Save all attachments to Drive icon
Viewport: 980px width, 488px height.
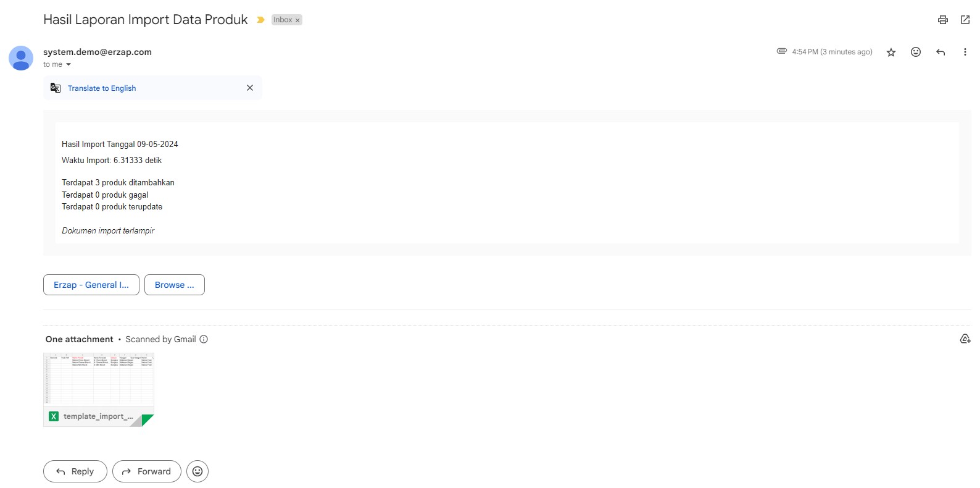click(965, 339)
